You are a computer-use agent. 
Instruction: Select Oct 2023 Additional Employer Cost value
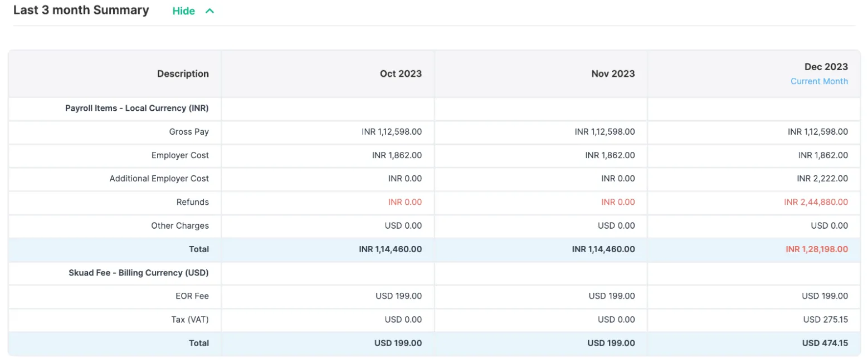coord(405,179)
